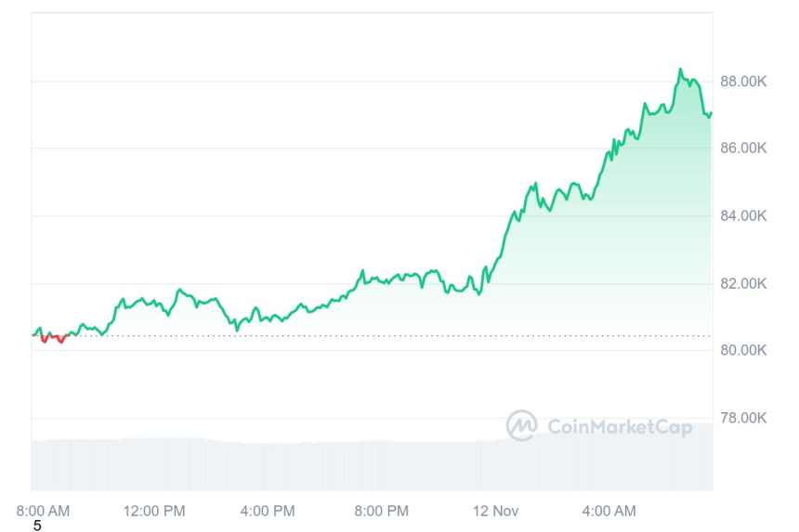The width and height of the screenshot is (799, 532).
Task: Click the 12 Nov date label
Action: [x=494, y=511]
